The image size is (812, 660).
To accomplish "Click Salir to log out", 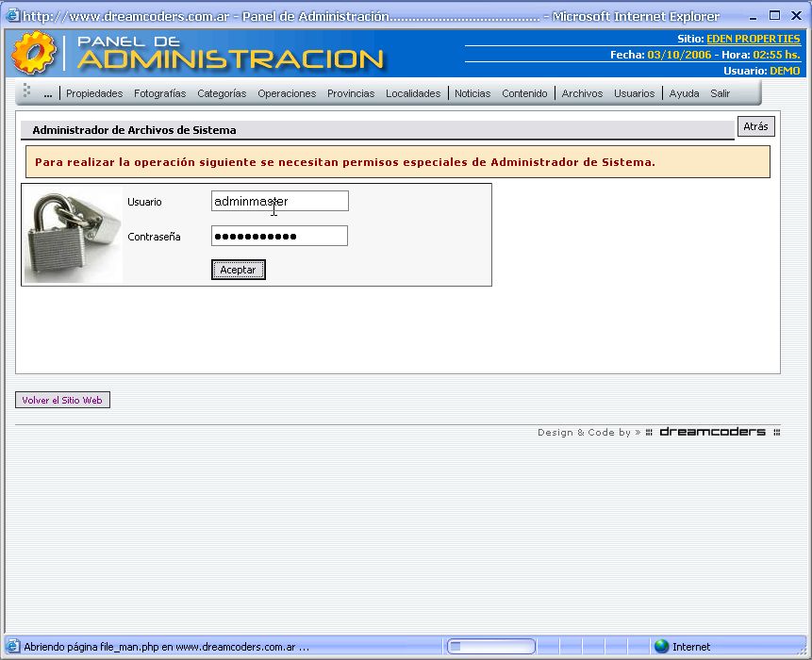I will pyautogui.click(x=720, y=93).
